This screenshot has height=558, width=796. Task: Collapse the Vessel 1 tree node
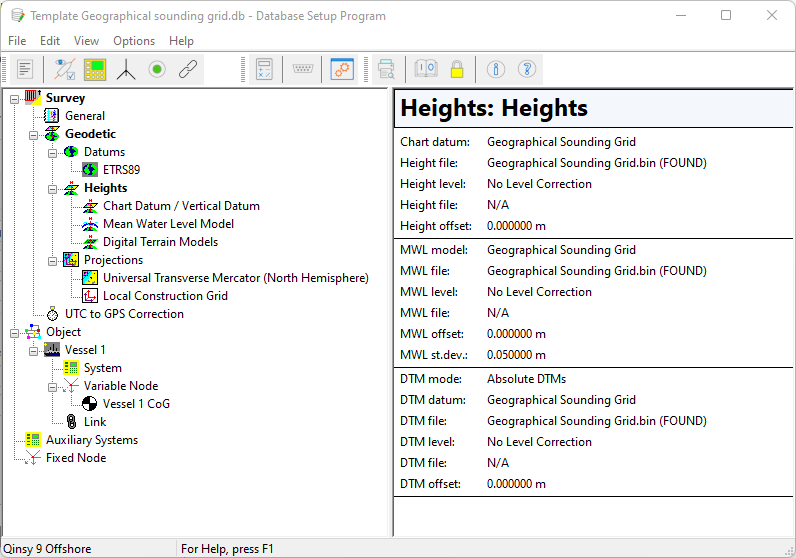33,350
